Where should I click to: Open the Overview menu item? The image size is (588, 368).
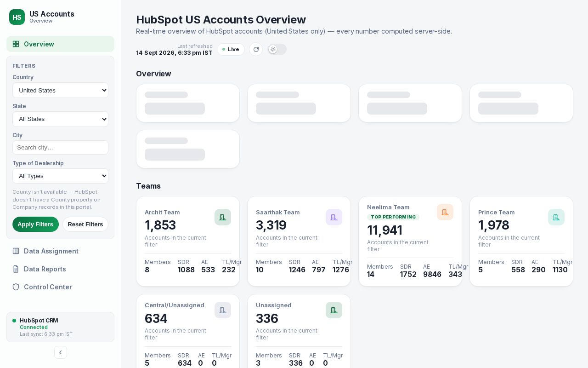[60, 44]
